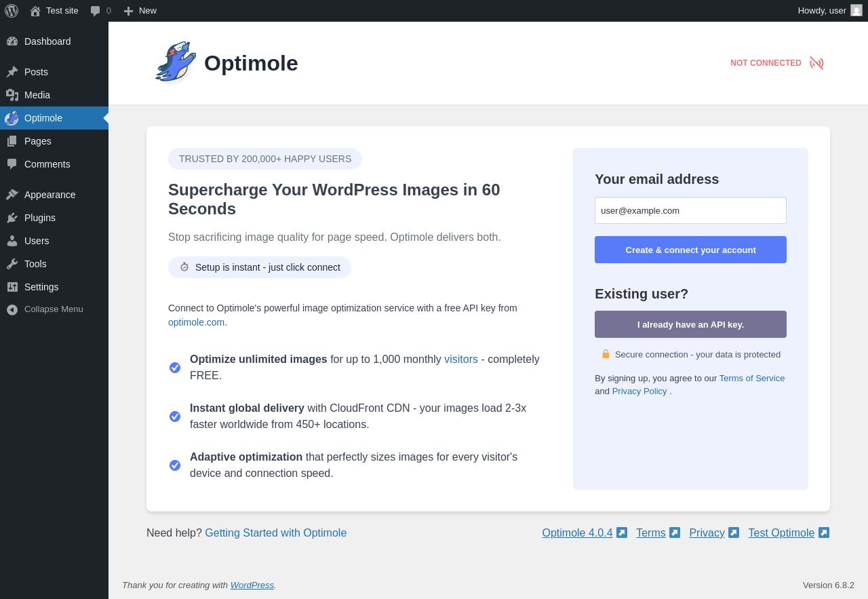Collapse the sidebar with Collapse Menu
This screenshot has height=599, width=868.
click(x=54, y=309)
